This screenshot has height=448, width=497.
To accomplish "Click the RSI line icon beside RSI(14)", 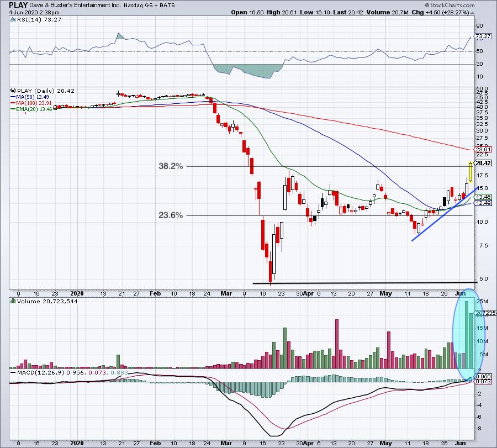I will (13, 20).
